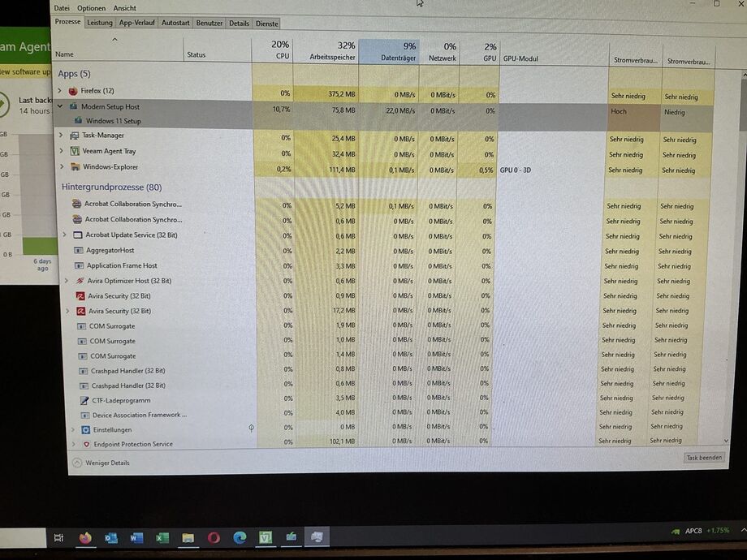Open the Optionen menu

coord(91,8)
